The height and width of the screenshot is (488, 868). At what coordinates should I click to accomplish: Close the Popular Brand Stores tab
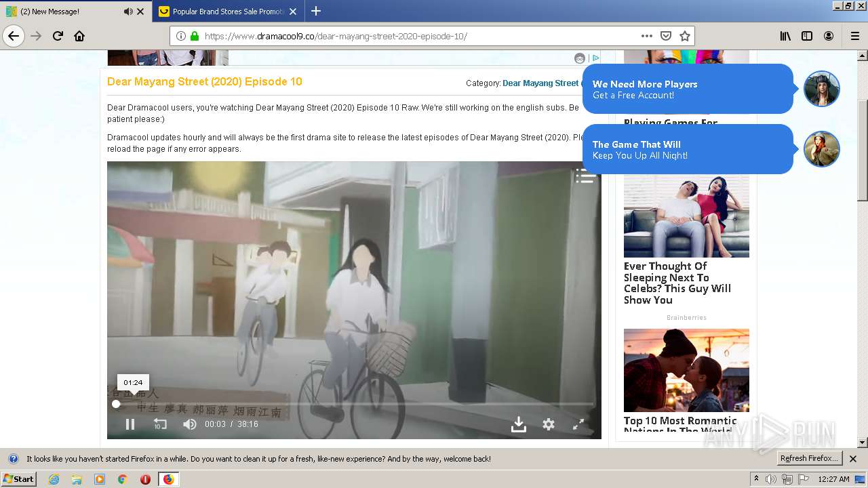[x=293, y=12]
